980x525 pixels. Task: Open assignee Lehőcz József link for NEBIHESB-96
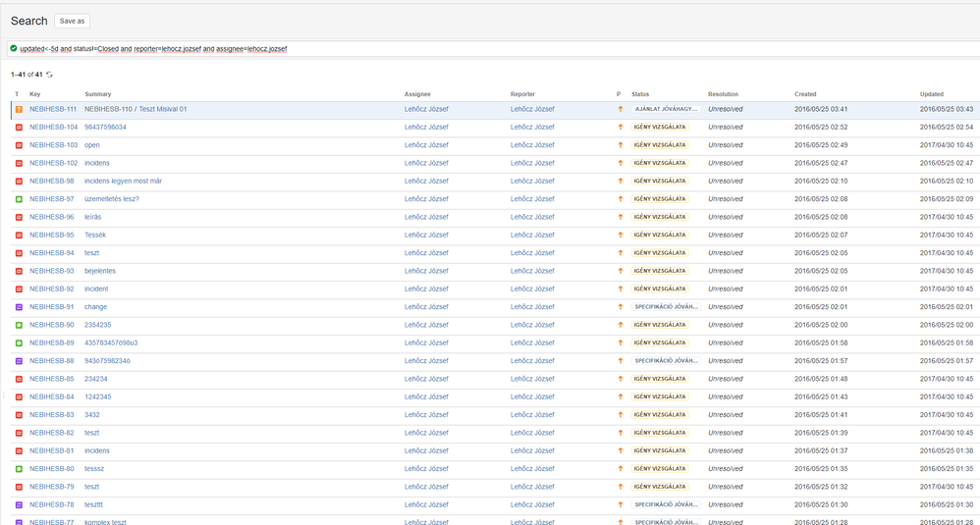click(x=426, y=217)
